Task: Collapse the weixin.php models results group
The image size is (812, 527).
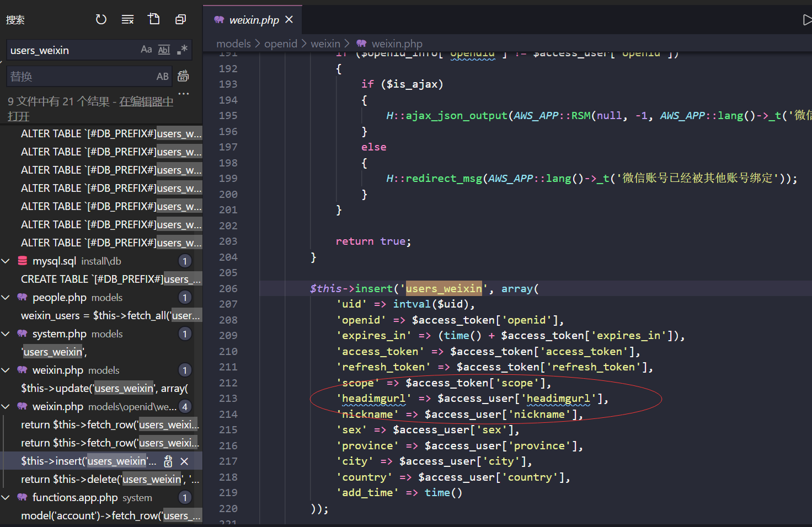Action: click(x=6, y=370)
